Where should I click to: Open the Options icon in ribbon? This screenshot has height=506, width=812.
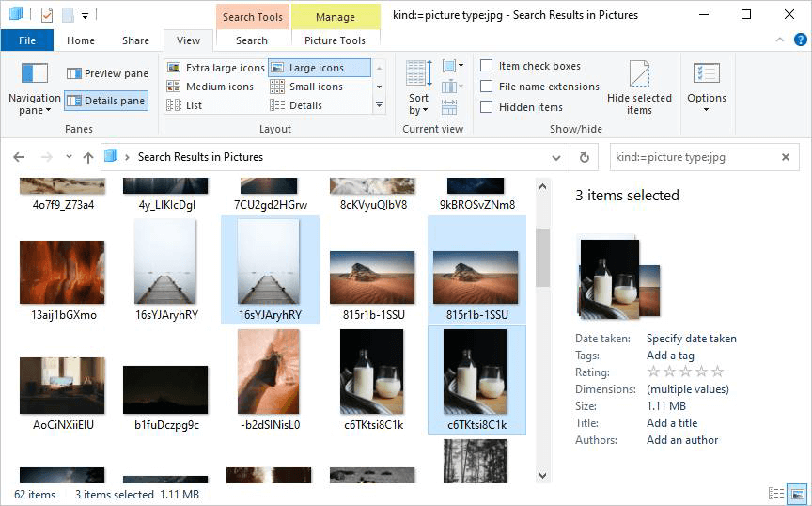point(706,74)
